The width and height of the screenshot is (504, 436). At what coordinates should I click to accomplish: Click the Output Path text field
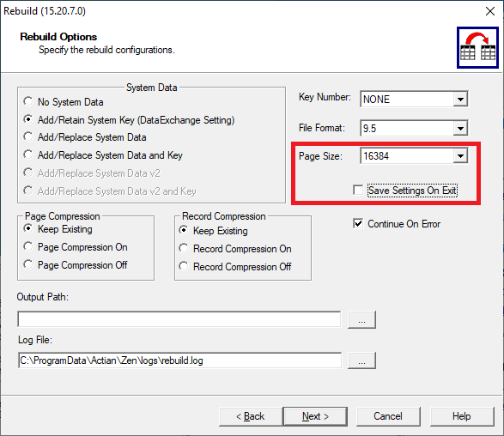click(x=179, y=319)
